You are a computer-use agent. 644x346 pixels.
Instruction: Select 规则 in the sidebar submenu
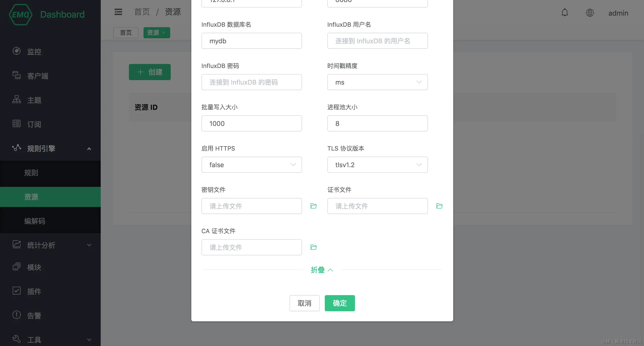(31, 173)
